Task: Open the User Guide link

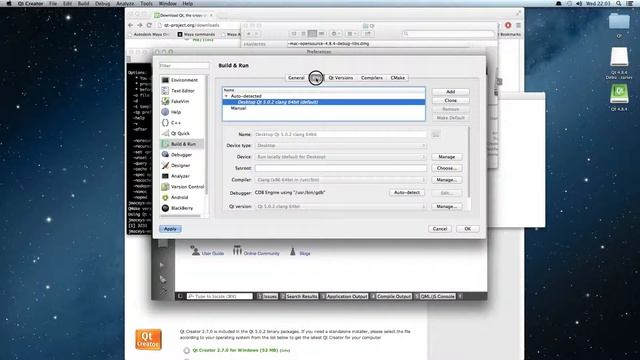Action: click(213, 253)
